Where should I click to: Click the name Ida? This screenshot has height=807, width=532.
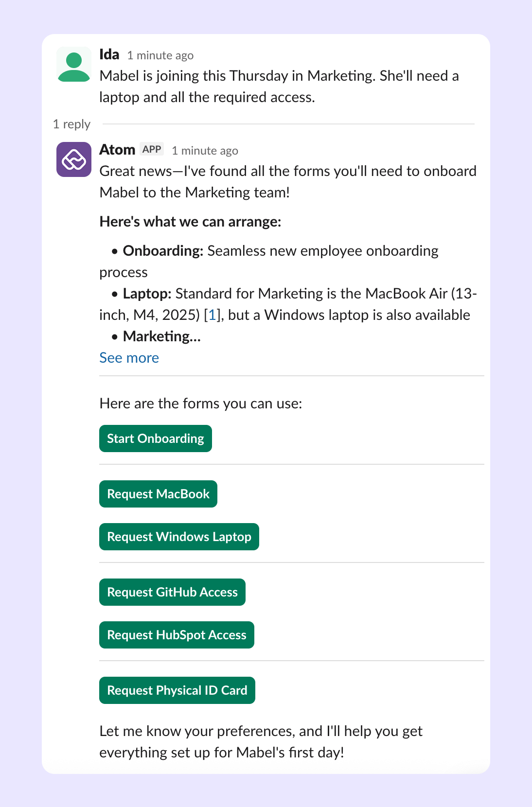click(x=109, y=54)
